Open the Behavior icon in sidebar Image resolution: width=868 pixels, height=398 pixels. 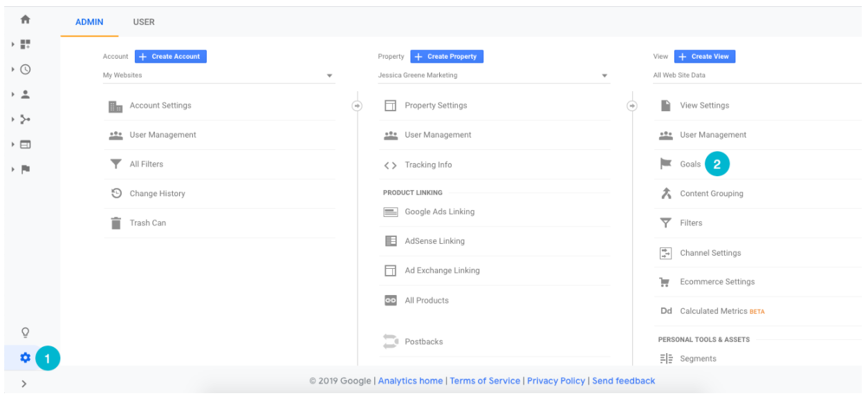[x=26, y=144]
